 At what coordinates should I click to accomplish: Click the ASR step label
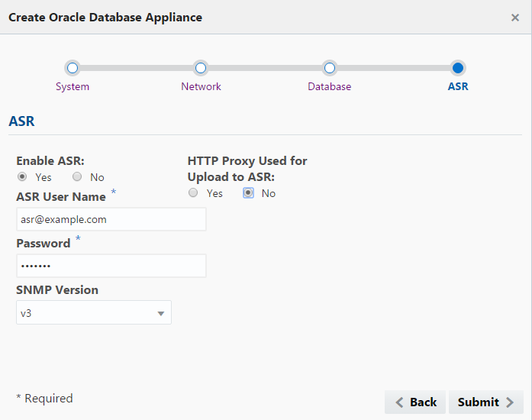(458, 86)
